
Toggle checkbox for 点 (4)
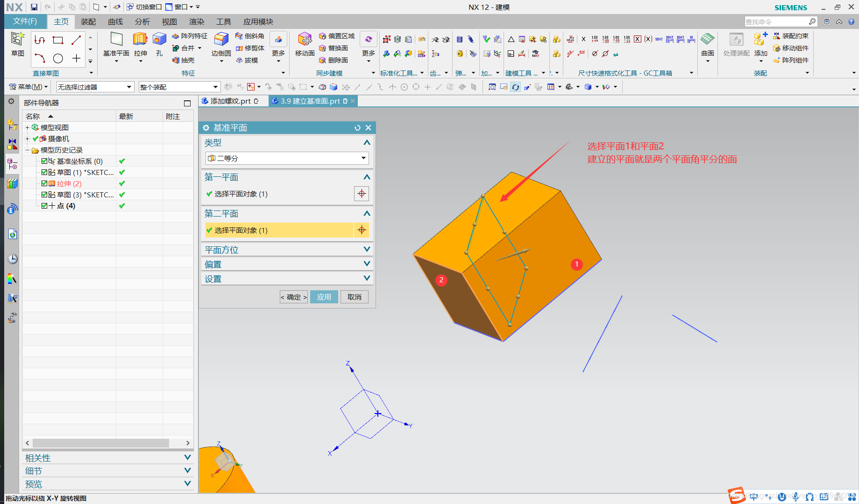(x=44, y=206)
